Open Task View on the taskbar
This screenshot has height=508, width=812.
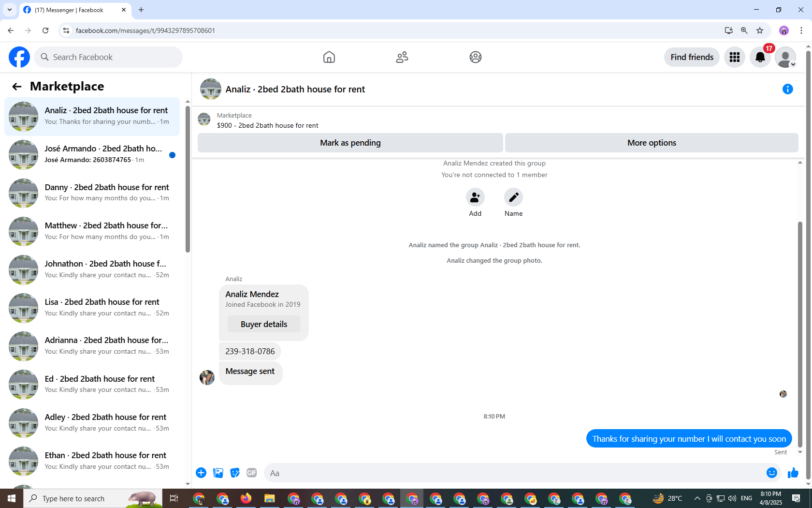pos(174,498)
